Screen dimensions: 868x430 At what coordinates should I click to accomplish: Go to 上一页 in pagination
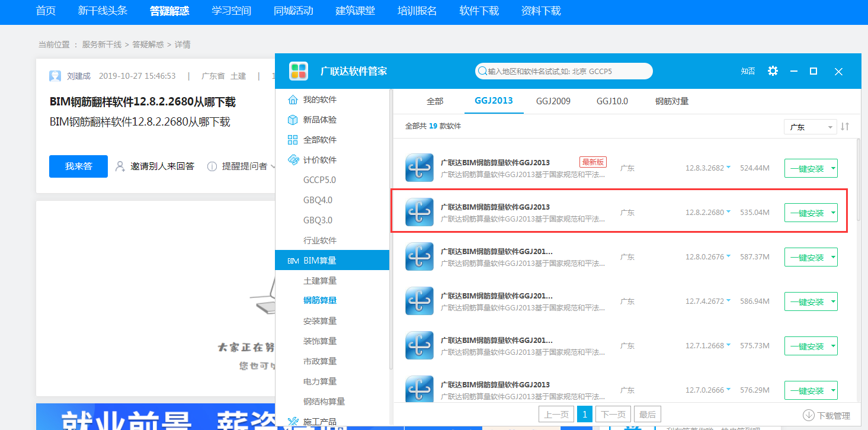(556, 415)
